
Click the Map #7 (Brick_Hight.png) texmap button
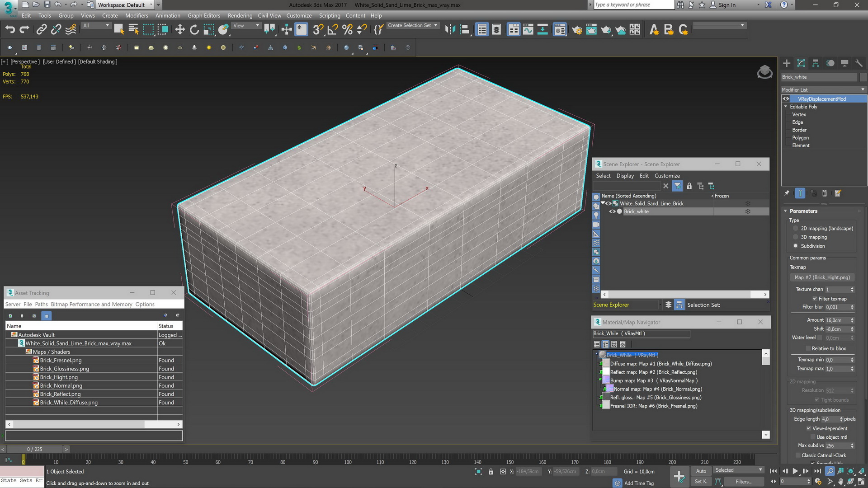tap(822, 277)
